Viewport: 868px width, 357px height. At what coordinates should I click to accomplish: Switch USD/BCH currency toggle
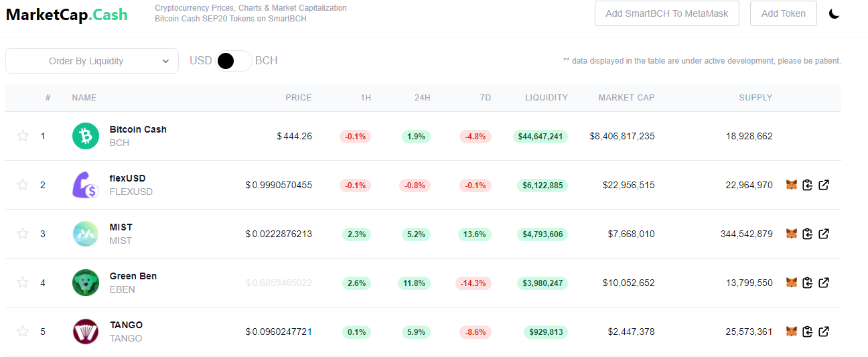[234, 61]
